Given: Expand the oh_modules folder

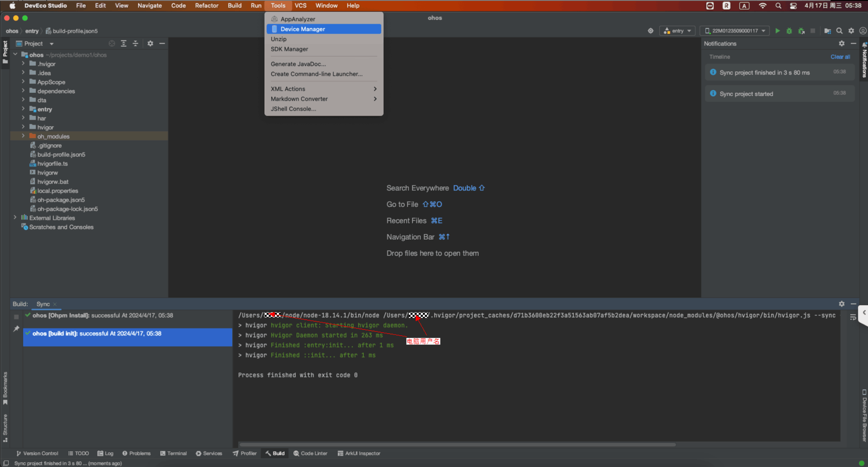Looking at the screenshot, I should [x=23, y=136].
